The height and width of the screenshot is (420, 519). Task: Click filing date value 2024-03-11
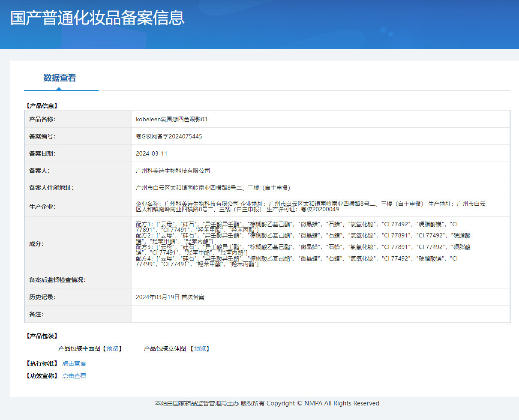click(151, 153)
